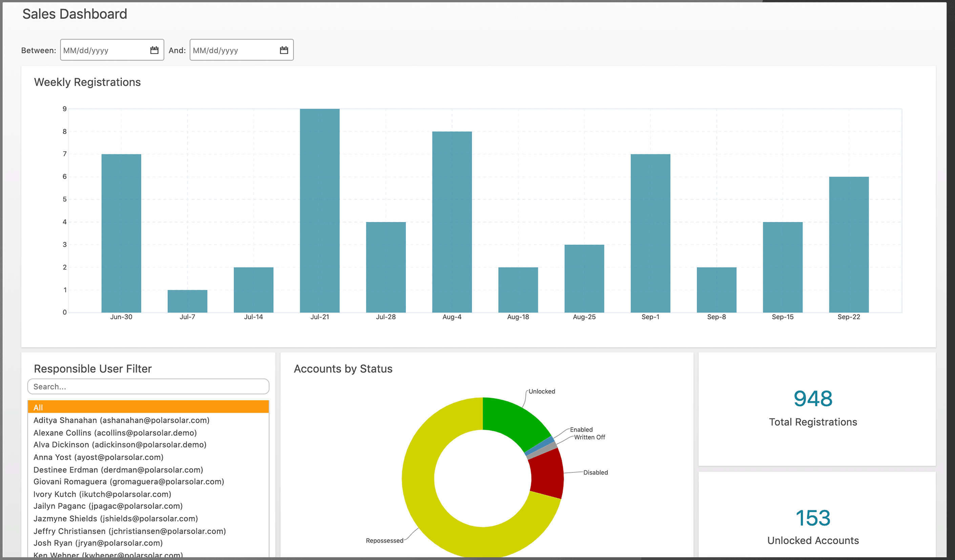This screenshot has width=955, height=560.
Task: Click the 153 Unlocked Accounts card
Action: [812, 526]
